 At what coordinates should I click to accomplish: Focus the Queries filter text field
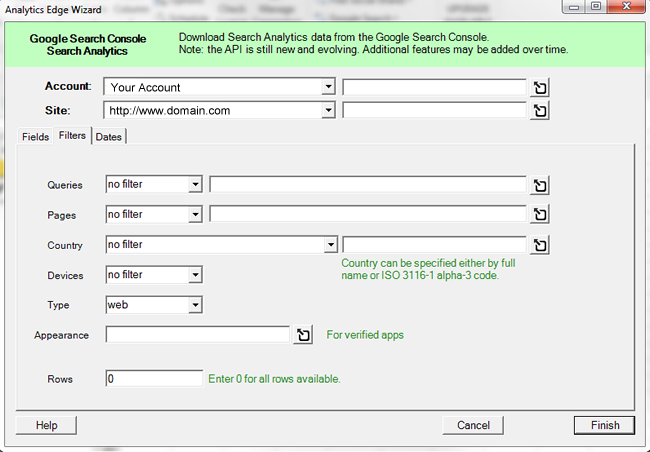coord(368,184)
